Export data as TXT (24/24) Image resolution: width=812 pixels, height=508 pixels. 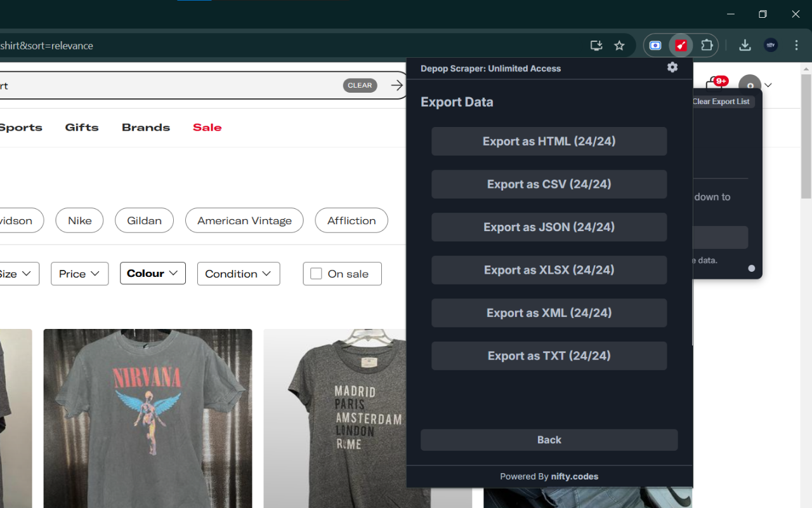(549, 356)
